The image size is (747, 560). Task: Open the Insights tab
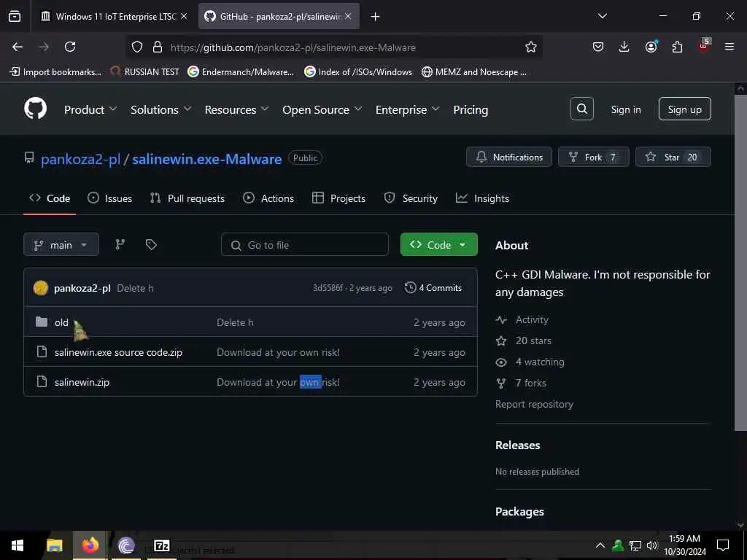(482, 198)
